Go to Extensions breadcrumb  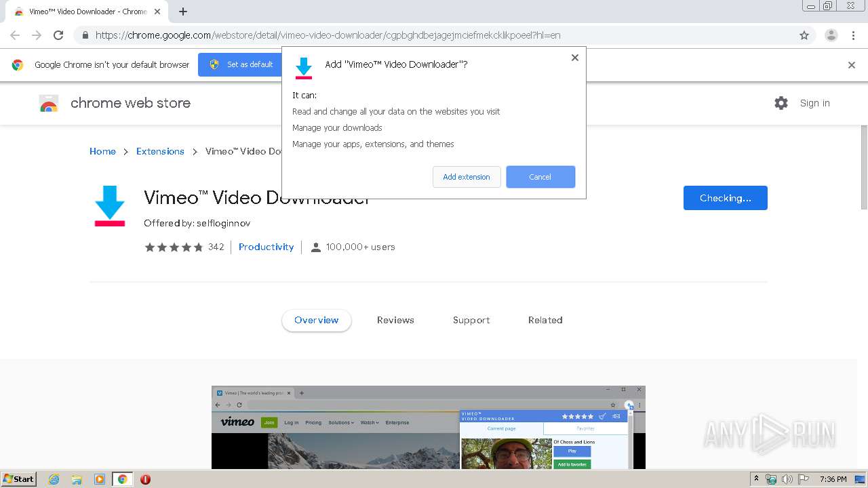pyautogui.click(x=160, y=151)
